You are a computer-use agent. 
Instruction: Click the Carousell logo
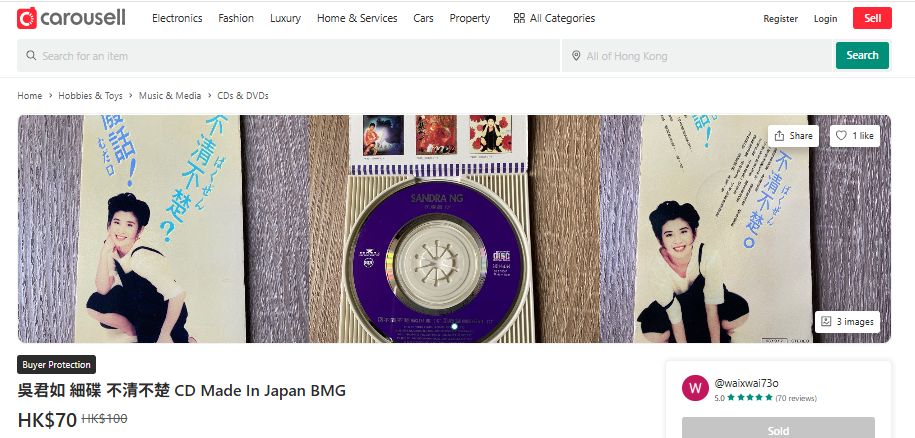point(71,18)
